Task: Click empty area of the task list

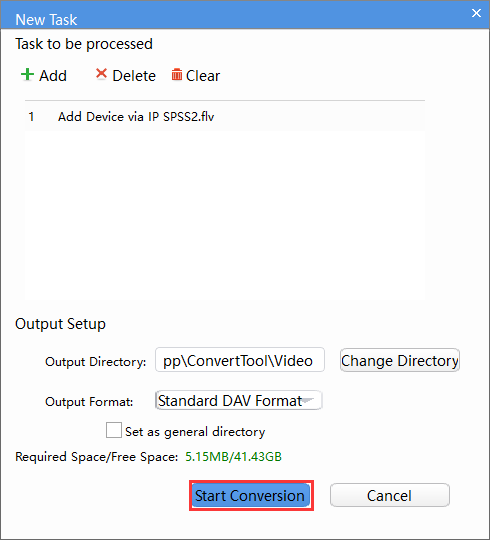Action: click(225, 215)
